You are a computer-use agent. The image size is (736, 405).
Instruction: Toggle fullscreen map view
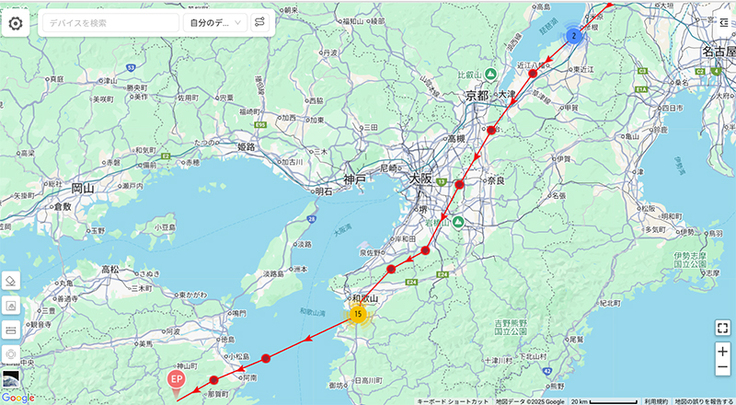click(x=722, y=327)
